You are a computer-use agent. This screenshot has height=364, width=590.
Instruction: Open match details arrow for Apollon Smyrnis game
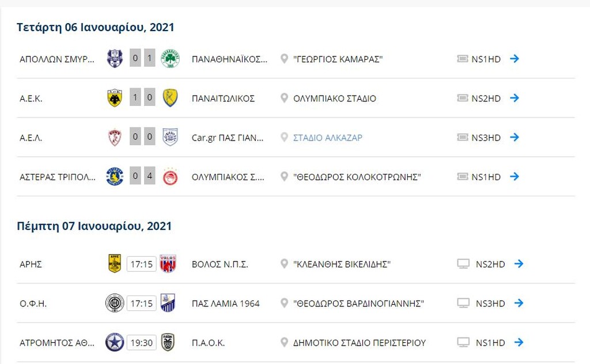[x=515, y=59]
